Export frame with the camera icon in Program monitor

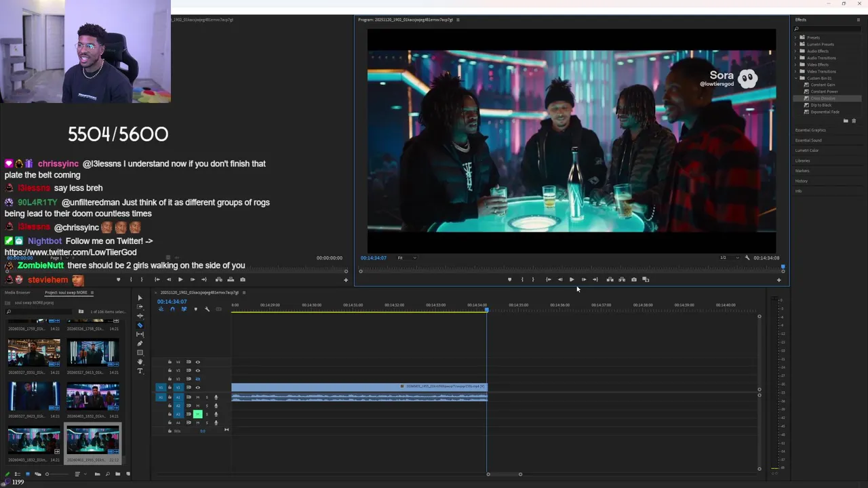(634, 279)
